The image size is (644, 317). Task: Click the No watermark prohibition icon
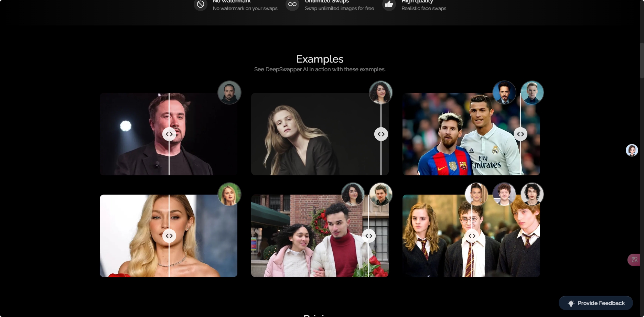pos(201,4)
